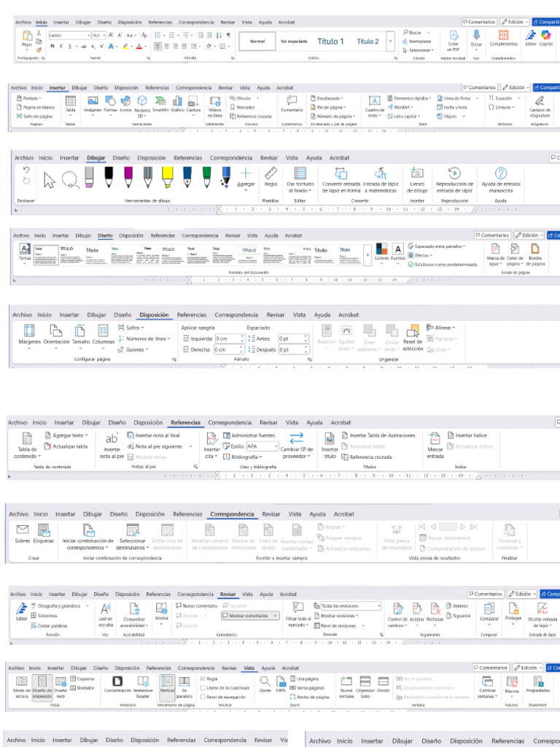Image resolution: width=560 pixels, height=747 pixels.
Task: Click the SmartArt icon in Insertar ribbon
Action: tap(160, 101)
